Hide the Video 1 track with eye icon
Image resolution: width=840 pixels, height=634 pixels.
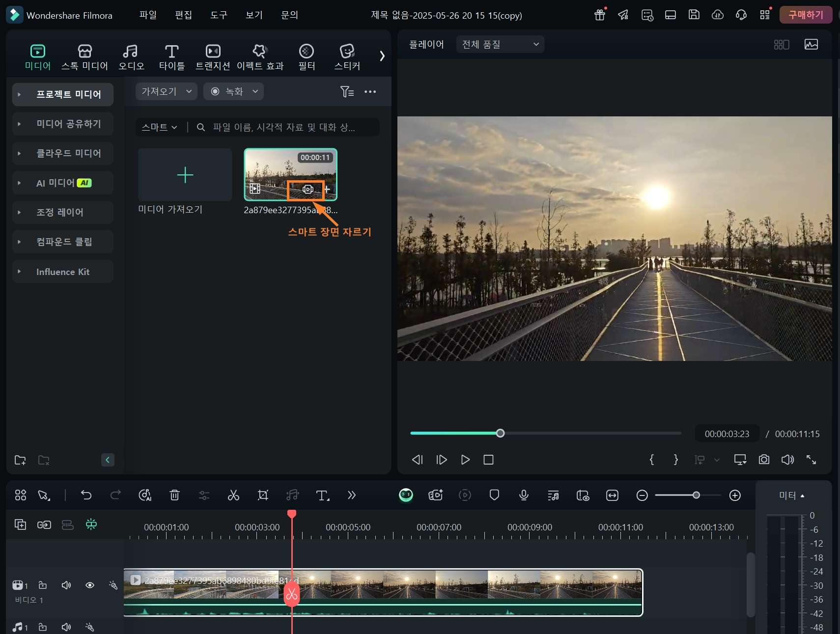90,585
